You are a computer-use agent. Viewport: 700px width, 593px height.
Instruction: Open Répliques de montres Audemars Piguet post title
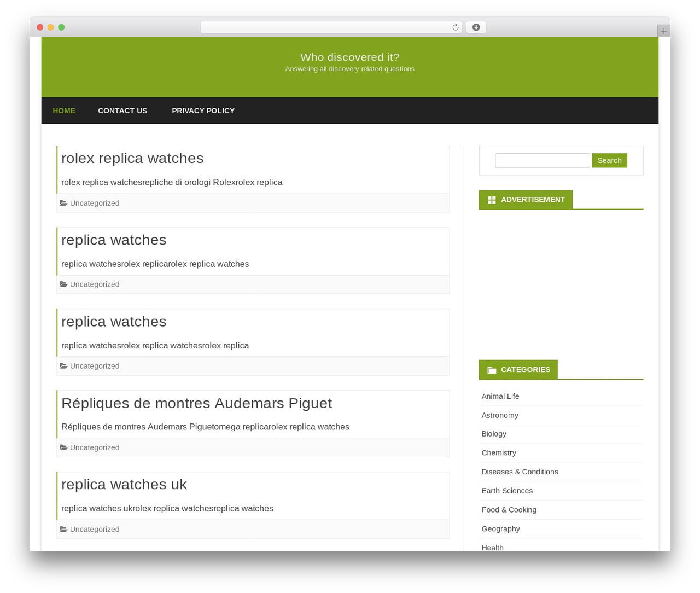pyautogui.click(x=196, y=403)
